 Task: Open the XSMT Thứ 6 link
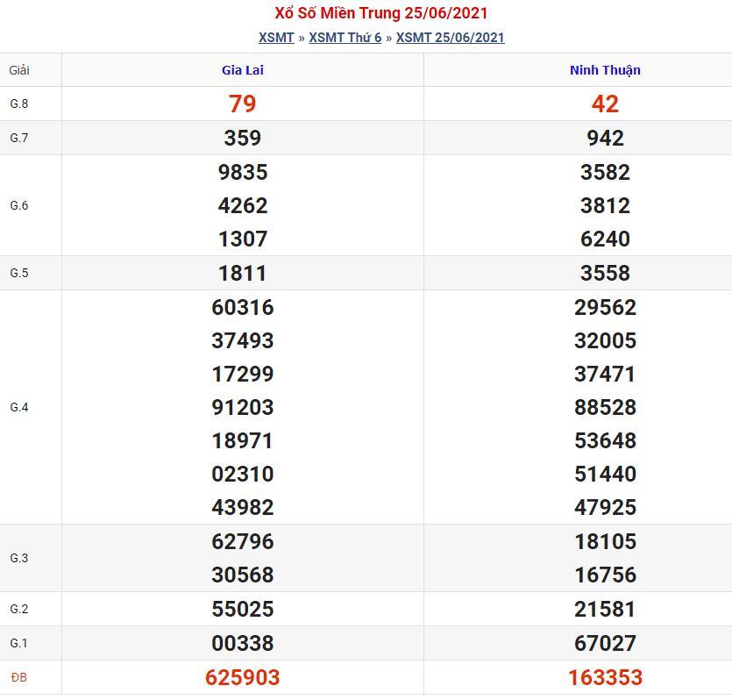click(345, 38)
